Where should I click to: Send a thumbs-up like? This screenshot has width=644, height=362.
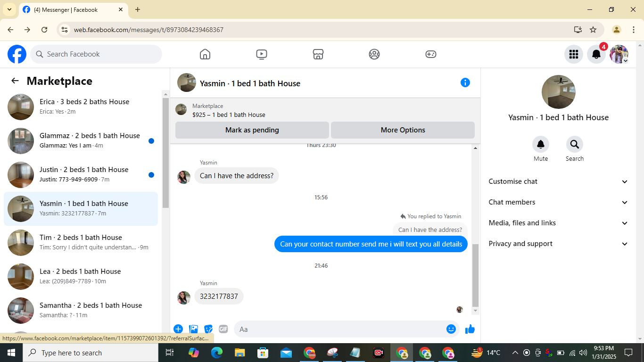(470, 329)
